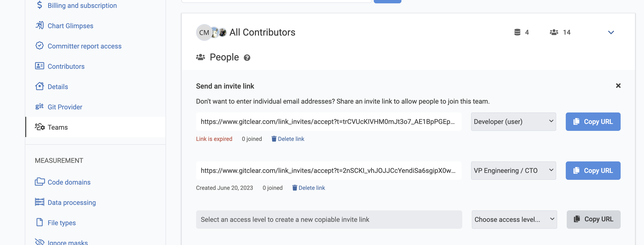Click the git logo for Git Provider
Viewport: 644px width, 245px height.
click(40, 106)
